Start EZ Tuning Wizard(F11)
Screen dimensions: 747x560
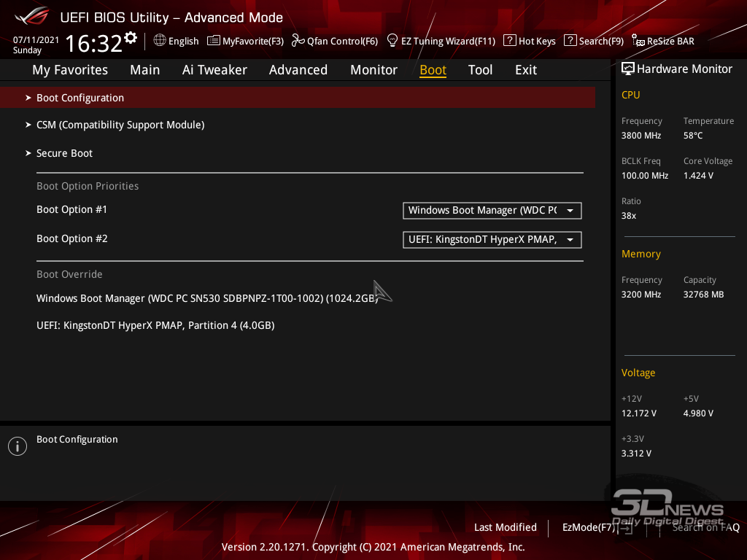coord(449,41)
